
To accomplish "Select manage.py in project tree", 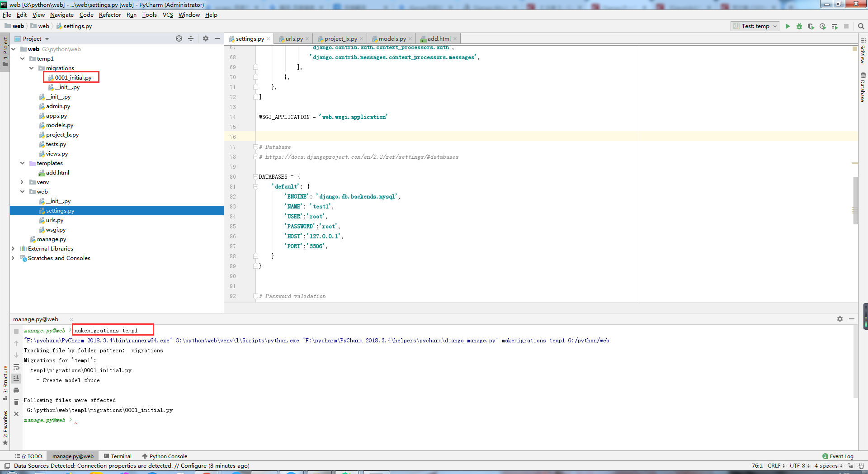I will 51,239.
